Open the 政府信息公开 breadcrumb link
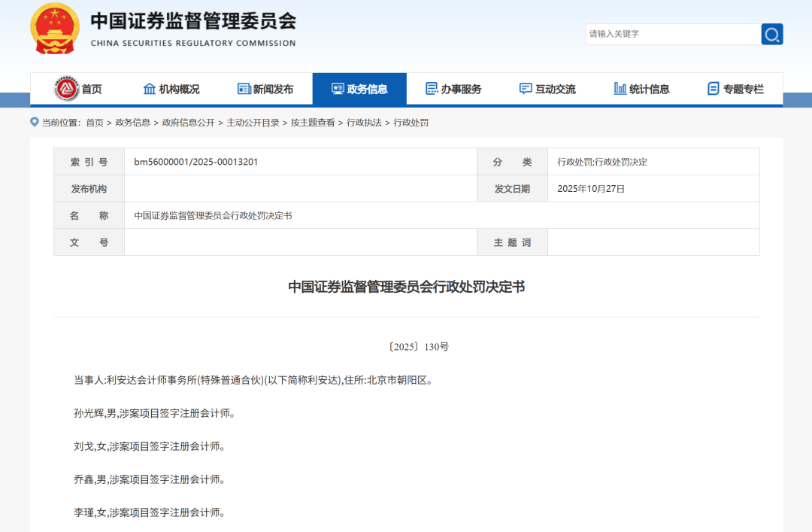Image resolution: width=812 pixels, height=532 pixels. [189, 123]
